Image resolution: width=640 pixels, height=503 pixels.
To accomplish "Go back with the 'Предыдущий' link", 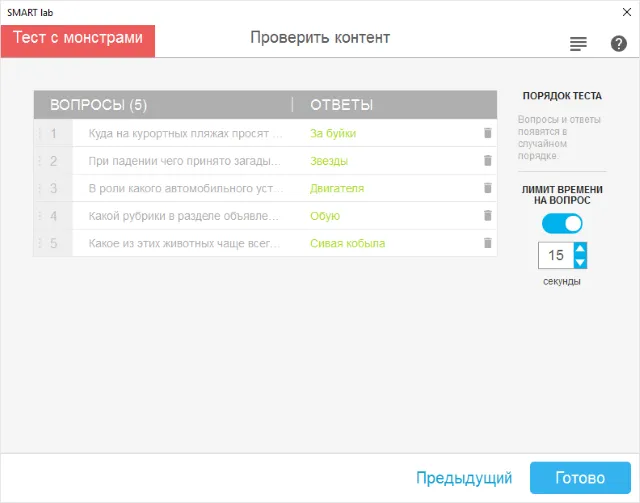I will [x=464, y=478].
